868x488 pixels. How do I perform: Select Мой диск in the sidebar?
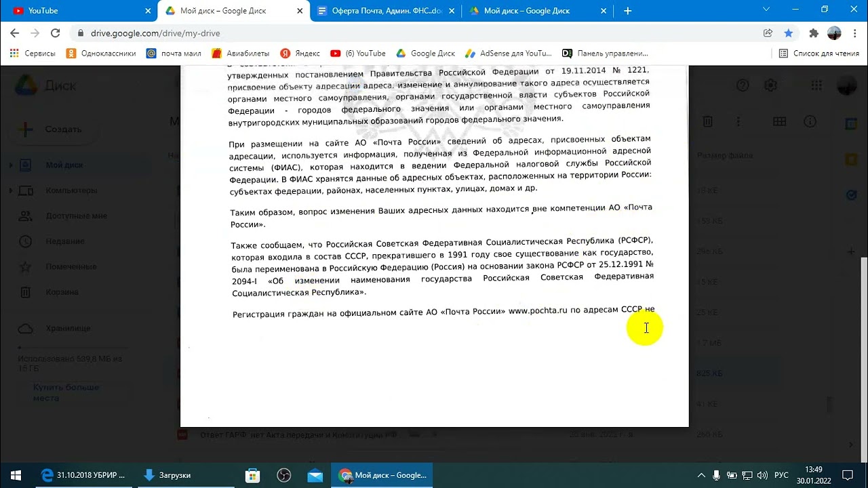[x=64, y=165]
